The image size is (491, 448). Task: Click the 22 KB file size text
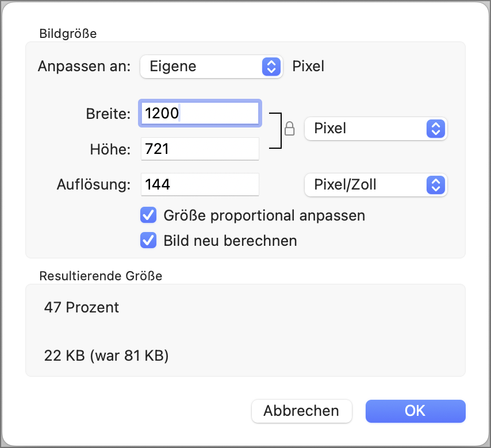[x=106, y=356]
